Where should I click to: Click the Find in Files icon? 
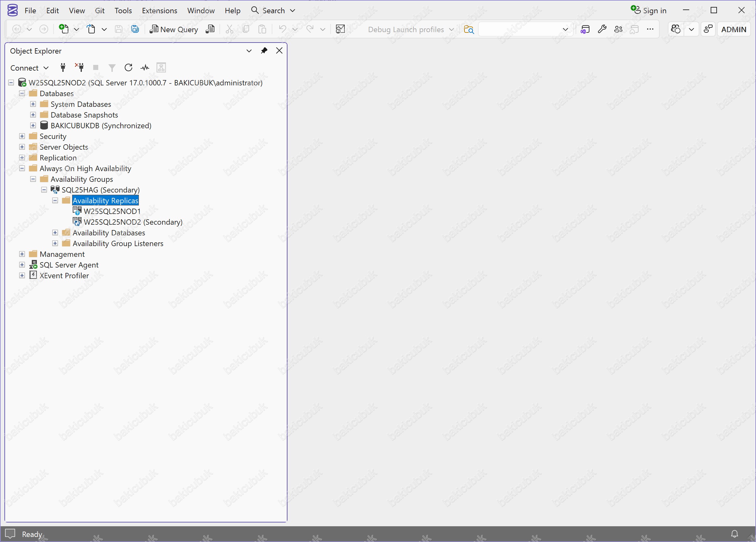[x=469, y=29]
